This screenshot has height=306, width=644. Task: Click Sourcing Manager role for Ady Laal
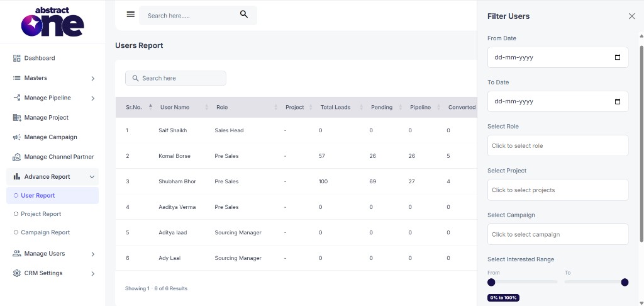[x=238, y=258]
